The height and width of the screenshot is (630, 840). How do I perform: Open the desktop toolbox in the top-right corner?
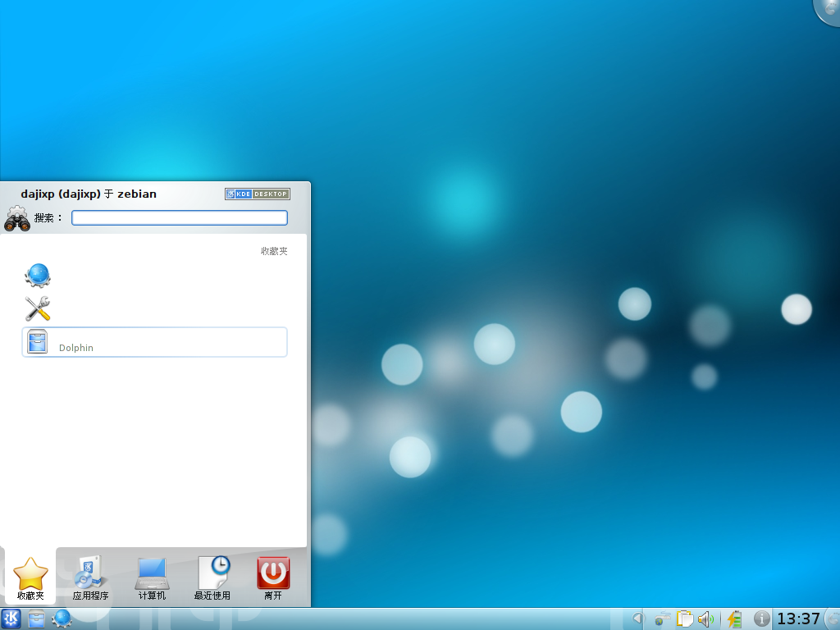(x=829, y=10)
